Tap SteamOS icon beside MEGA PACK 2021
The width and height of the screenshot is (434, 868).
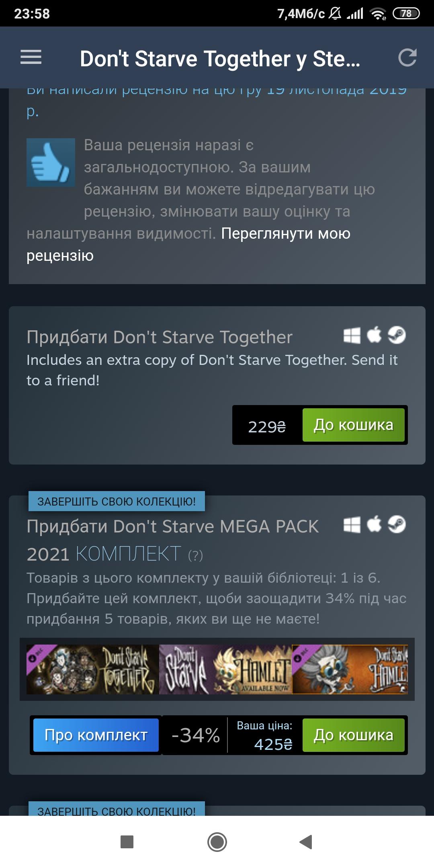coord(397,524)
